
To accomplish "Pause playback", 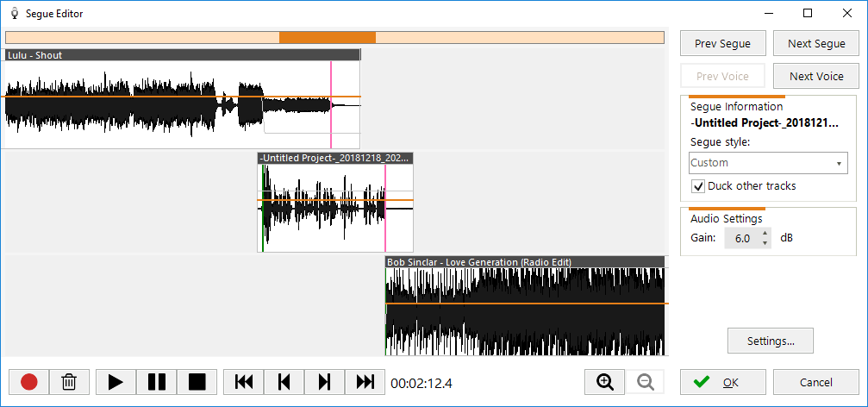I will (157, 382).
